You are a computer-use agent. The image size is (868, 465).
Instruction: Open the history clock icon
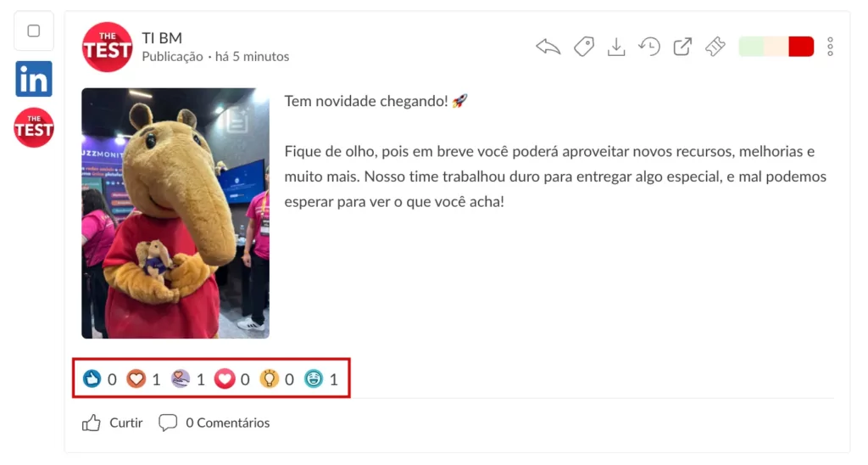point(649,47)
